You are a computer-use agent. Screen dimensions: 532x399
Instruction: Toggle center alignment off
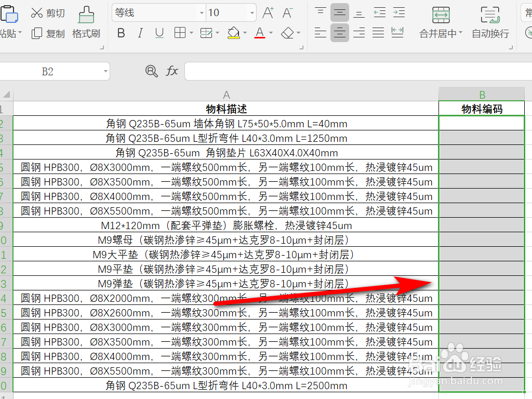[339, 32]
